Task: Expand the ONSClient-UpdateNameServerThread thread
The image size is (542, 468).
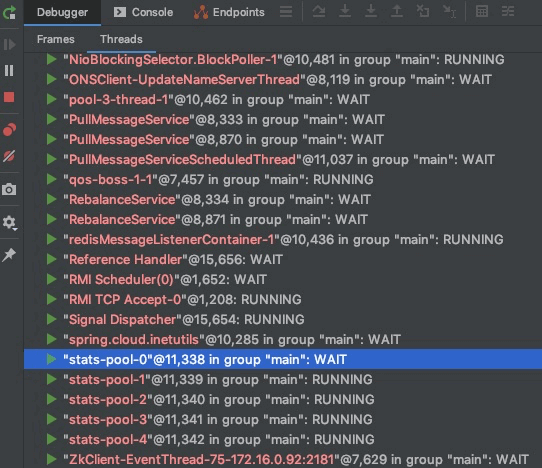Action: (52, 79)
